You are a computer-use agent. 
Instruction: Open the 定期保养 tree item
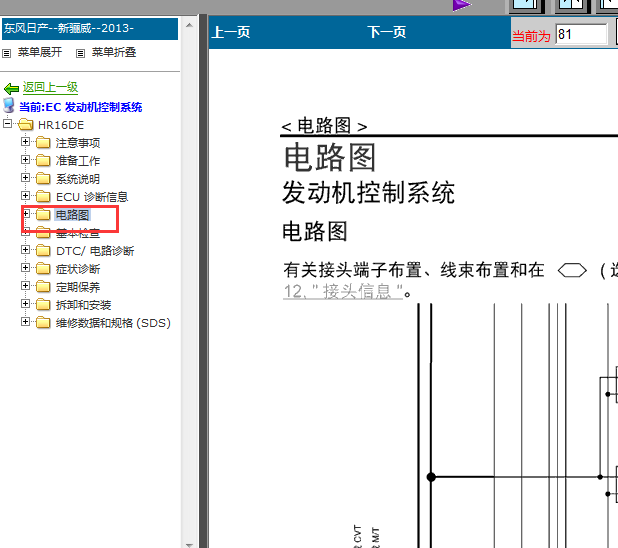(78, 287)
